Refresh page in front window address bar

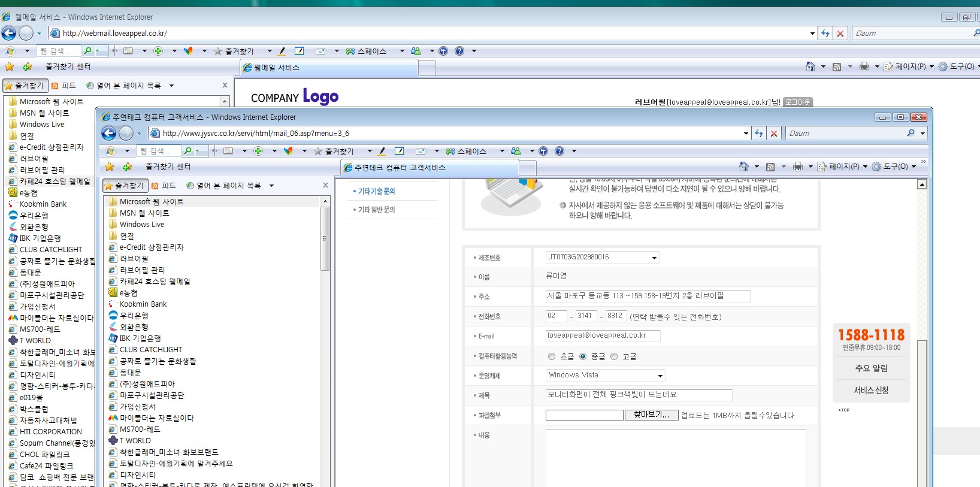pos(759,133)
